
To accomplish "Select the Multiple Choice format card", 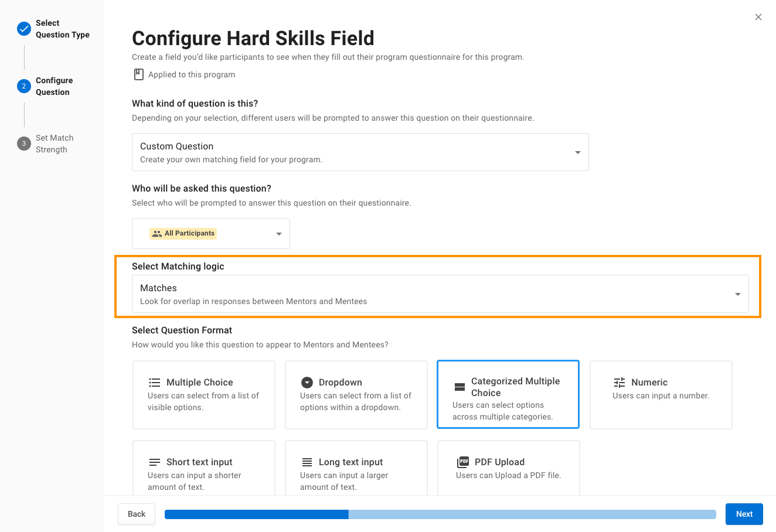I will (204, 395).
